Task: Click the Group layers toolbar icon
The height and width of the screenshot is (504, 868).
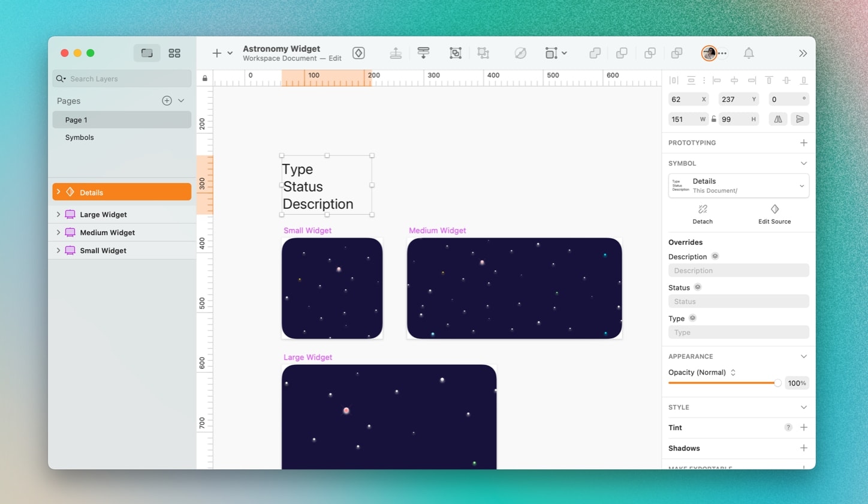Action: coord(456,53)
